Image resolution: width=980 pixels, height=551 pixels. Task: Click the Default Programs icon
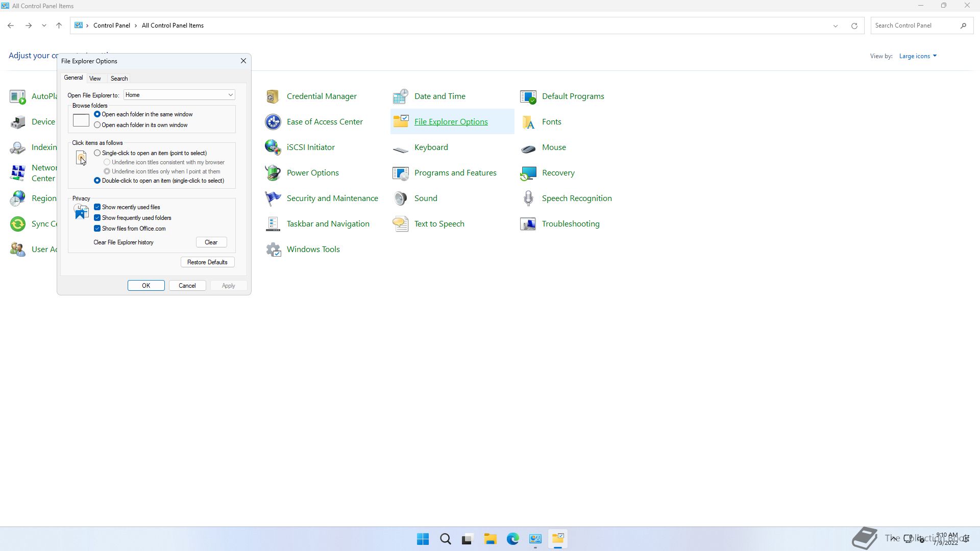(528, 96)
